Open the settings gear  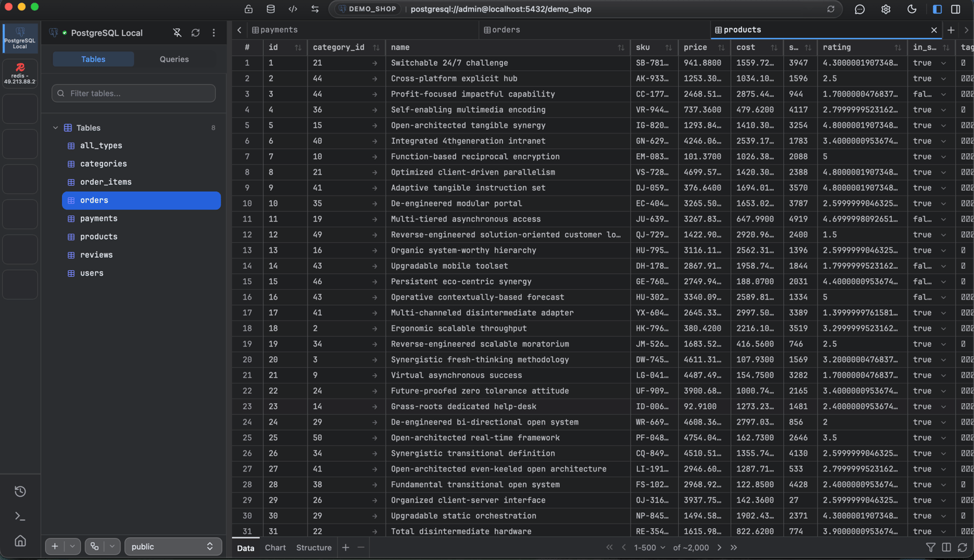tap(885, 9)
